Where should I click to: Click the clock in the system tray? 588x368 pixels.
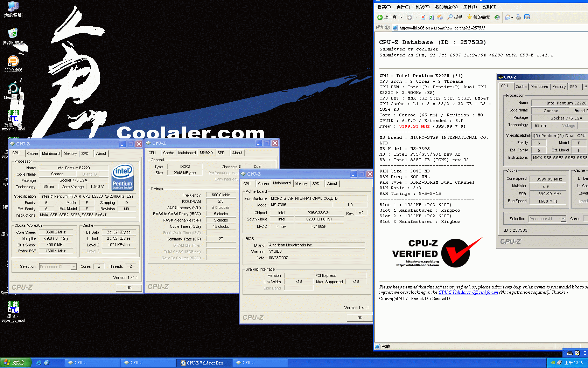tap(574, 363)
